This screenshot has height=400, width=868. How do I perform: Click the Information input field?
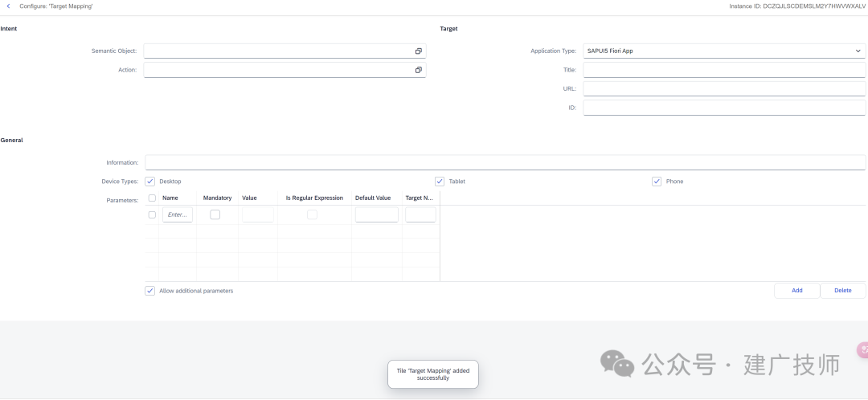pyautogui.click(x=505, y=163)
